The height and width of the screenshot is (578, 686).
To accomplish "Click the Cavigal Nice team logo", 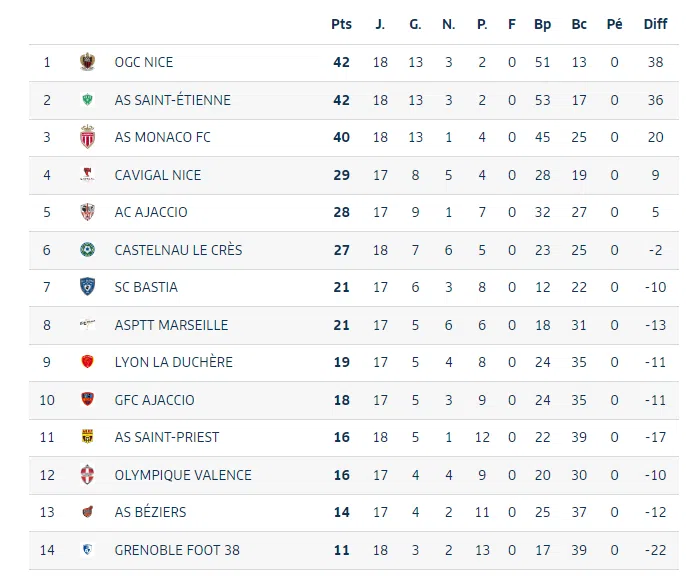I will coord(88,175).
